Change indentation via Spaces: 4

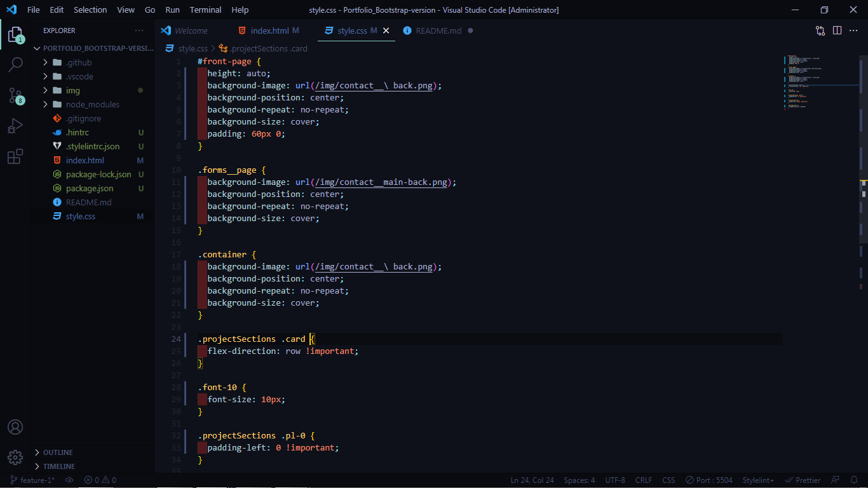[x=580, y=480]
